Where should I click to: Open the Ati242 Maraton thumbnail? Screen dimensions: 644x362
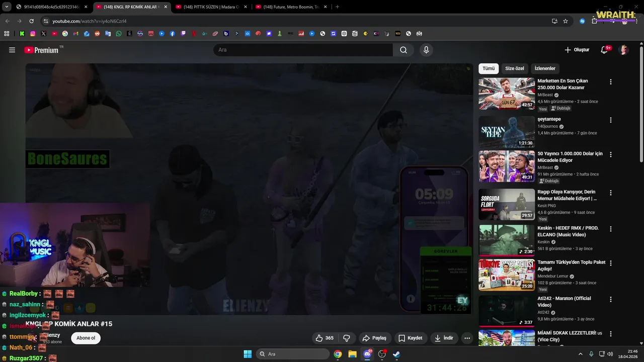click(x=507, y=311)
